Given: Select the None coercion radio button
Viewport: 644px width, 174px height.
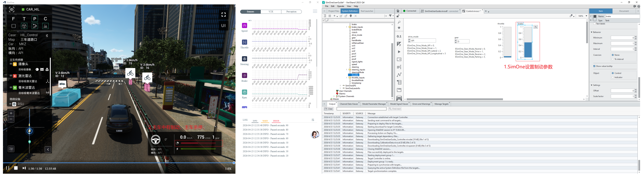Looking at the screenshot, I should 613,55.
